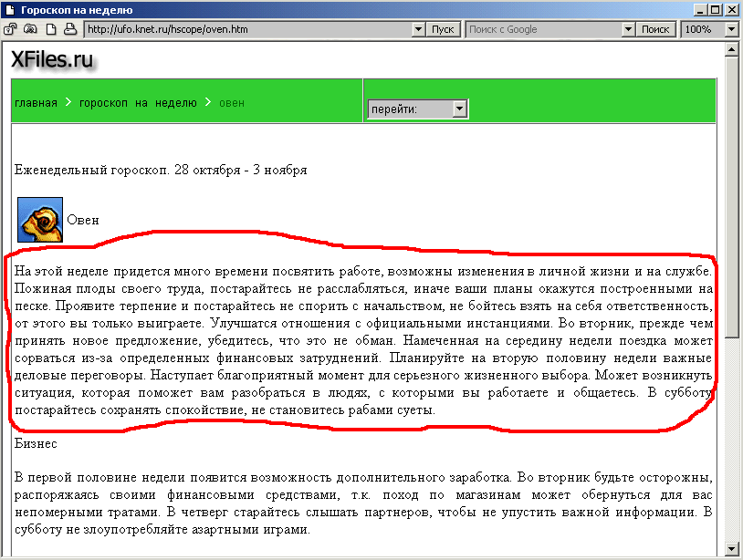Click the Aries ram zodiac image
The width and height of the screenshot is (743, 560).
(40, 220)
